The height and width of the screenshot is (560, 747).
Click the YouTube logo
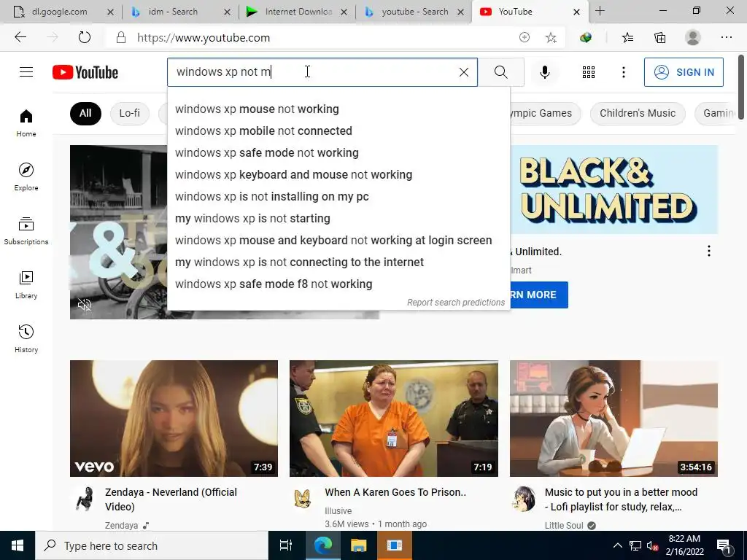point(85,72)
